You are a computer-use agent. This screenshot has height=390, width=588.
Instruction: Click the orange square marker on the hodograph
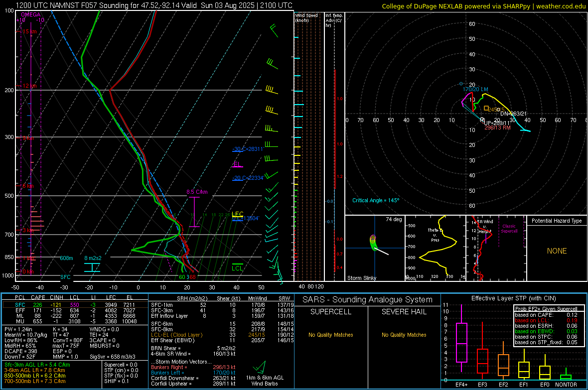486,108
